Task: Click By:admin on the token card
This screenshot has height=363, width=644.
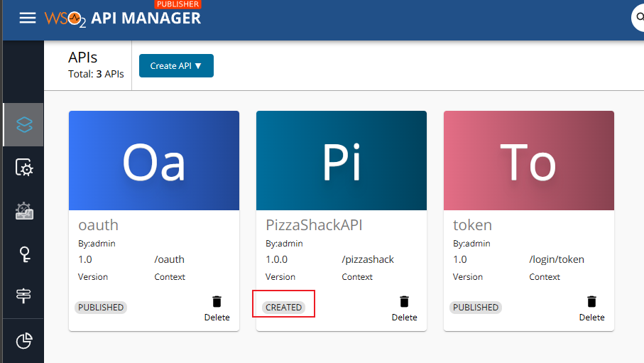Action: point(471,244)
